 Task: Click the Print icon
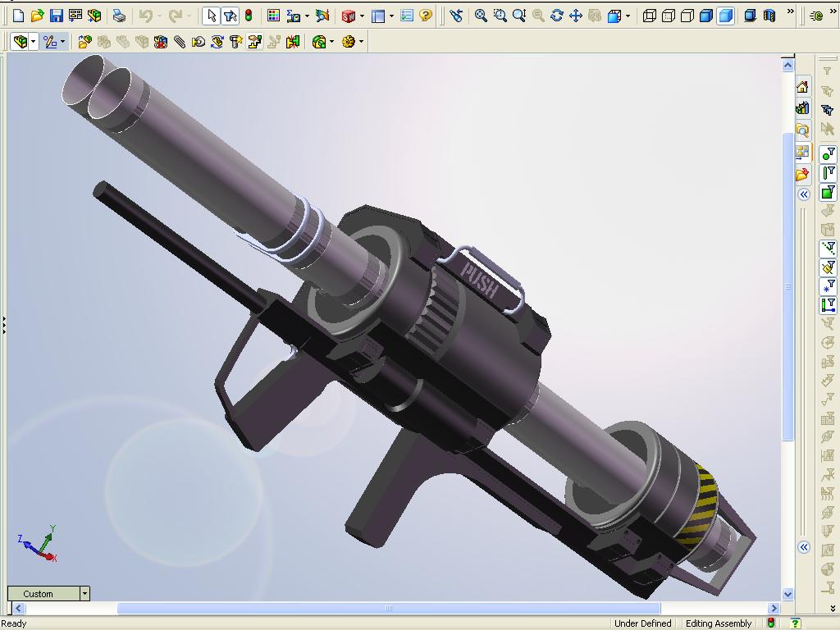119,16
